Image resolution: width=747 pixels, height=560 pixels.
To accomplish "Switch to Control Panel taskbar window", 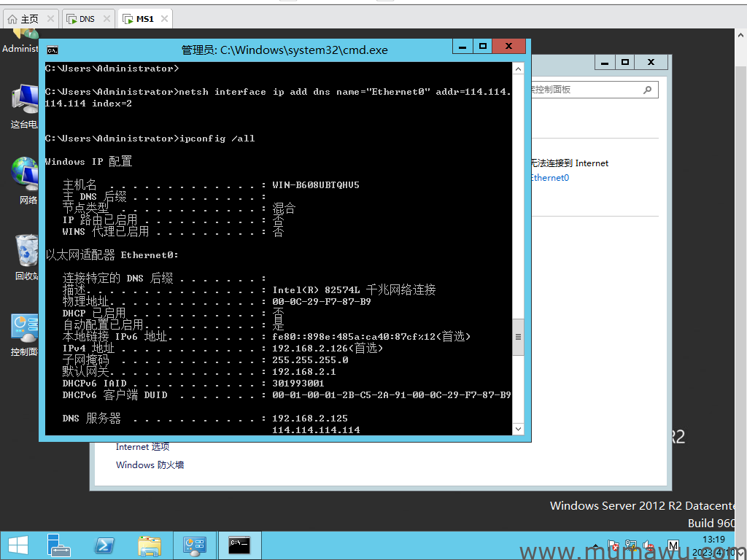I will [195, 545].
